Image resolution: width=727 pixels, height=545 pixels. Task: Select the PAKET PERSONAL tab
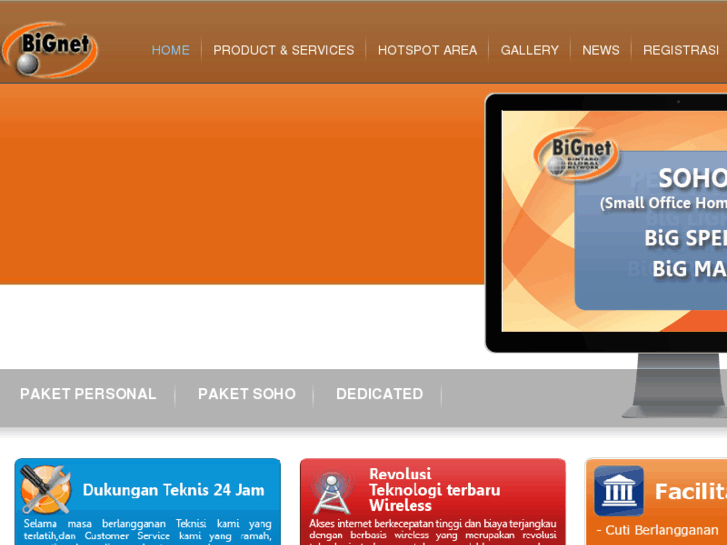click(x=88, y=394)
